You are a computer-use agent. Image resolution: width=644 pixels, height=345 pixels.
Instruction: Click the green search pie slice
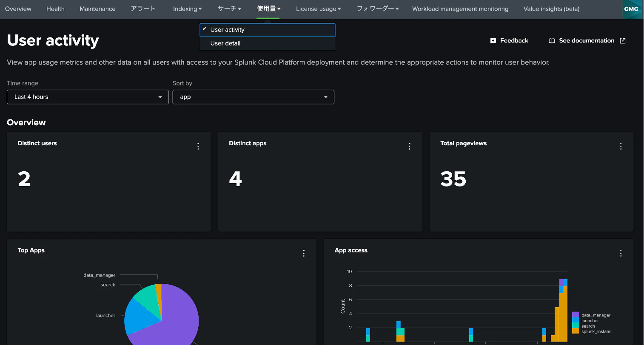(147, 297)
